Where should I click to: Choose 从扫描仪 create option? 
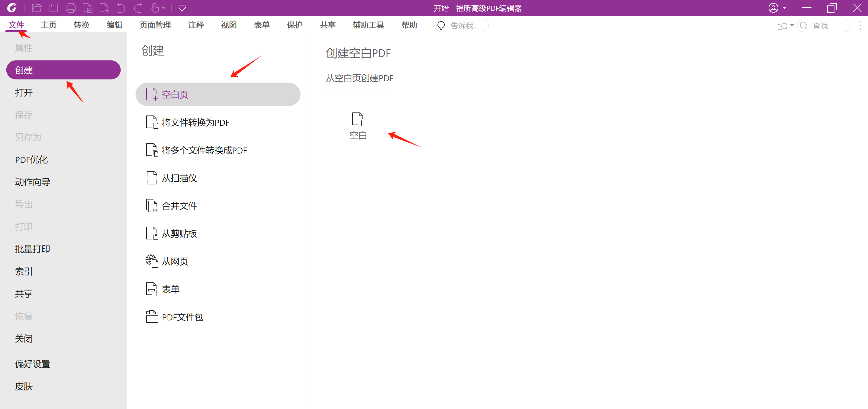coord(179,178)
